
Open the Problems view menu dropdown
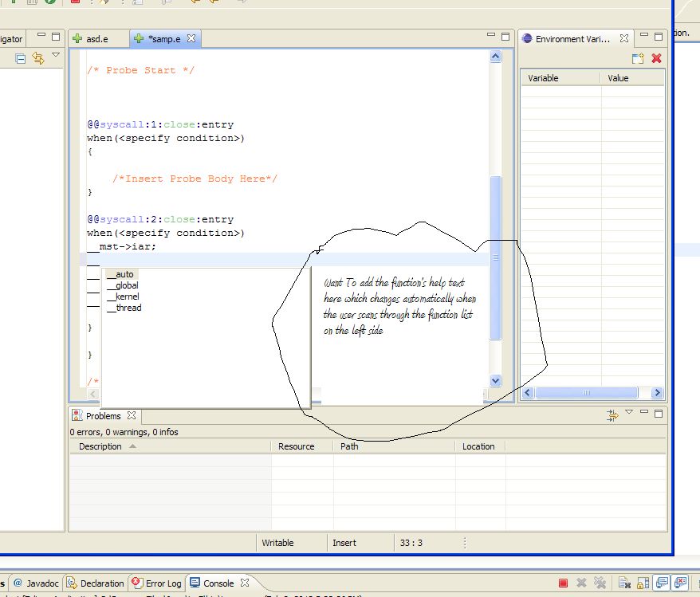pyautogui.click(x=629, y=412)
